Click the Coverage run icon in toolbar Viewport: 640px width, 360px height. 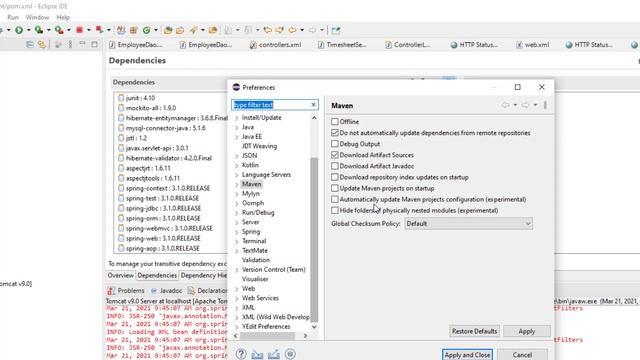(x=38, y=30)
